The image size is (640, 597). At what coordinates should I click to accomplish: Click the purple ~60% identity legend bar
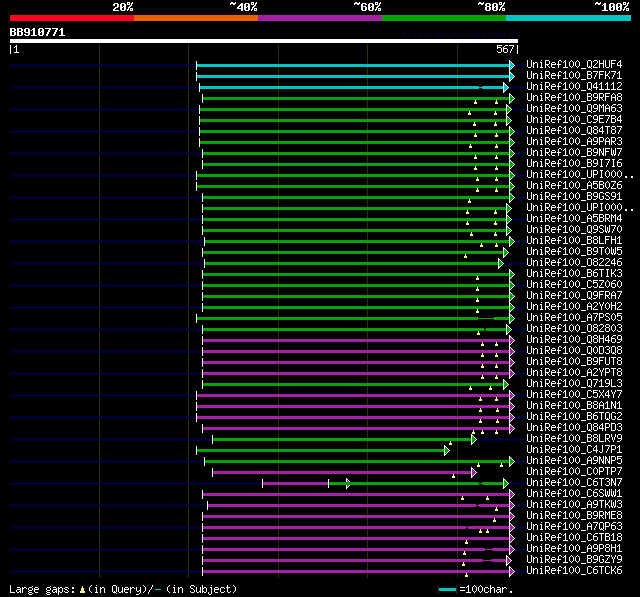(319, 17)
